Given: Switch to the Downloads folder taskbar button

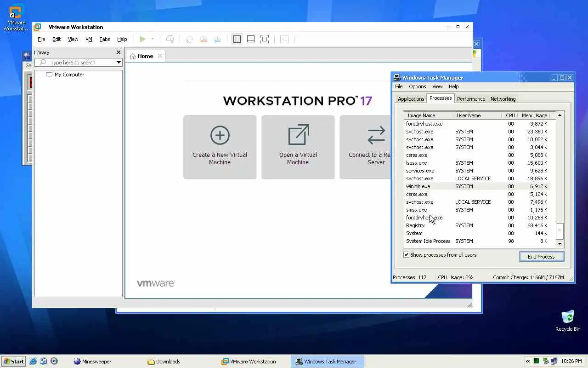Looking at the screenshot, I should pos(180,362).
